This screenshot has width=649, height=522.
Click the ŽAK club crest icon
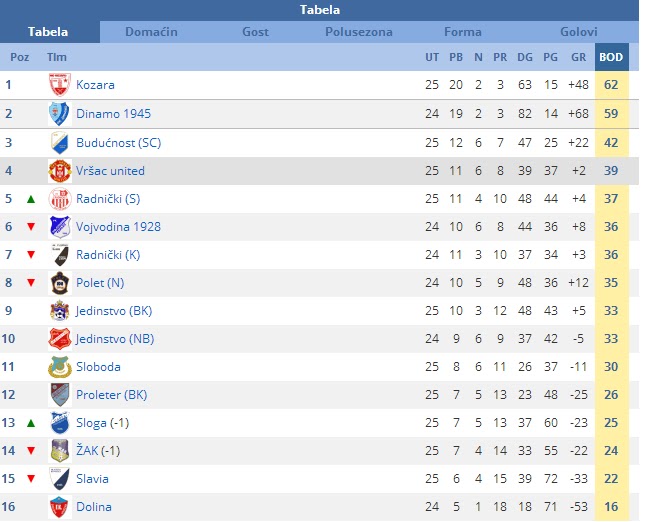tap(60, 451)
